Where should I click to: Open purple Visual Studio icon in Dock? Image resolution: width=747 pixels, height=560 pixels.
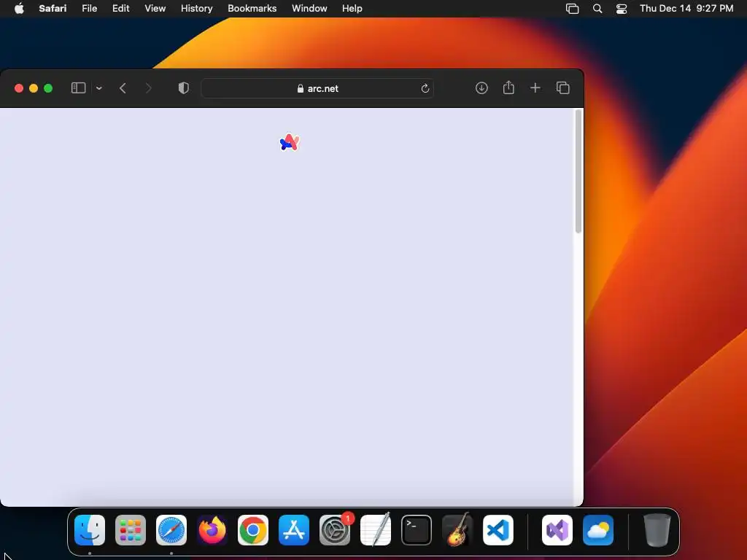[557, 530]
